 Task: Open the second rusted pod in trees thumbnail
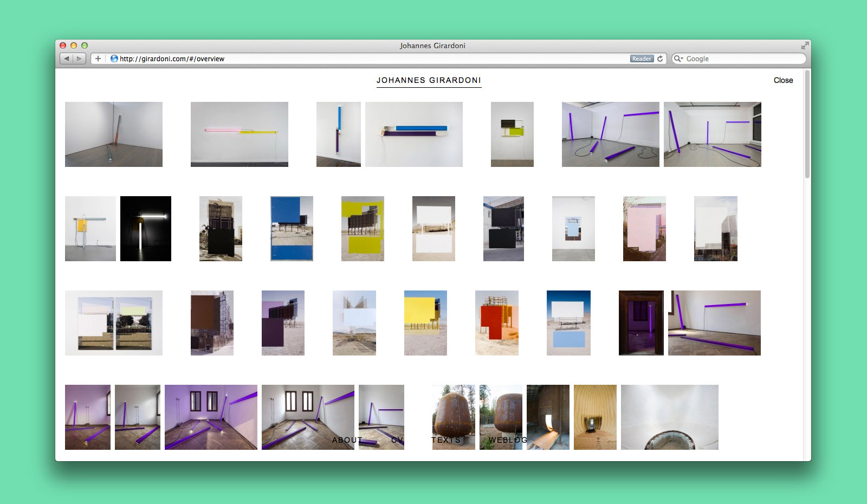[x=501, y=417]
